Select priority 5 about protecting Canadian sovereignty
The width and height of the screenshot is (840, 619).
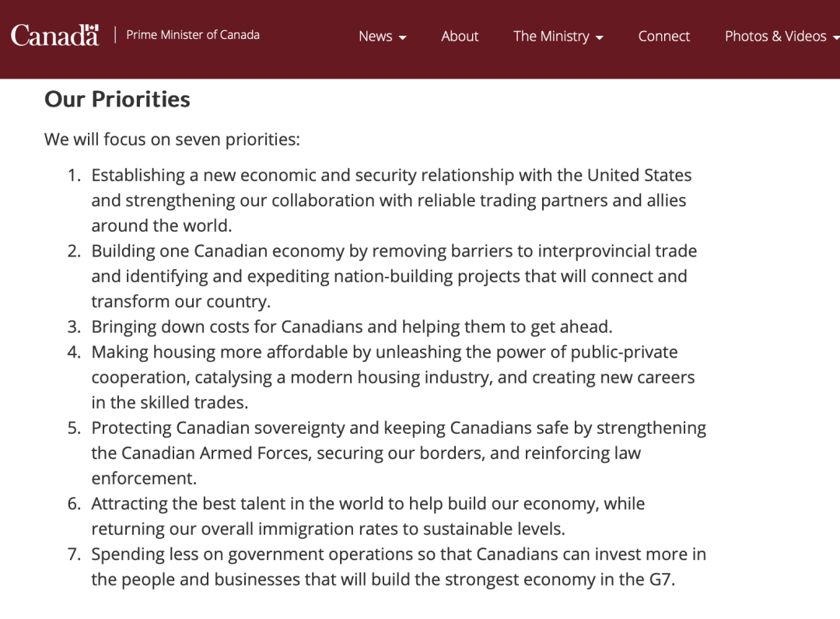point(398,453)
